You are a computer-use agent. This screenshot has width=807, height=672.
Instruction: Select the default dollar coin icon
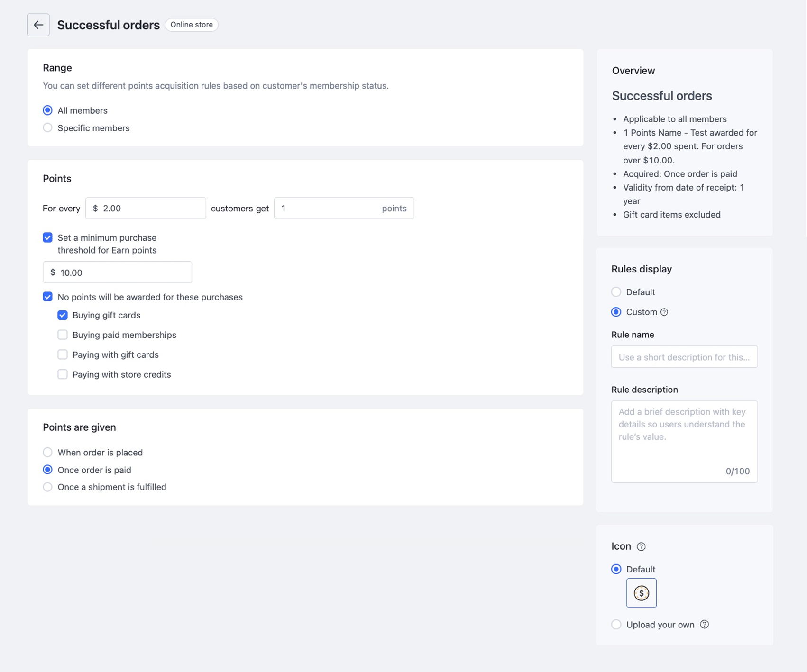pos(641,593)
